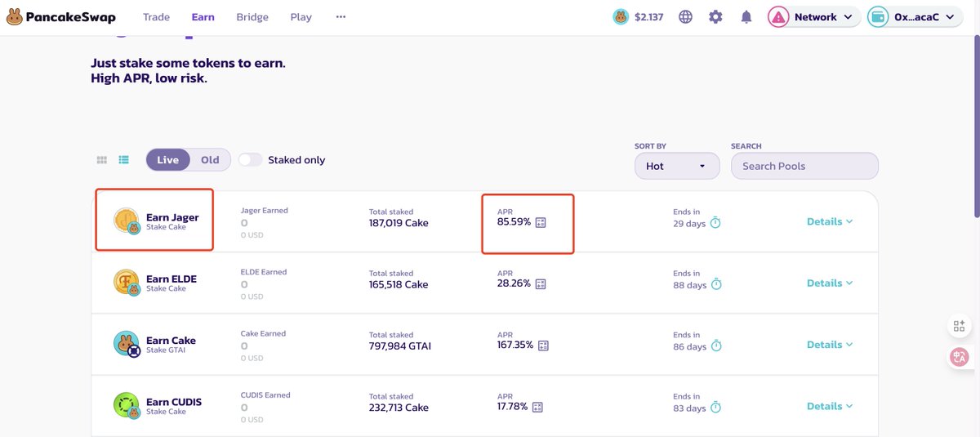Expand Details for Earn CUDIS pool
This screenshot has width=980, height=437.
click(x=830, y=406)
